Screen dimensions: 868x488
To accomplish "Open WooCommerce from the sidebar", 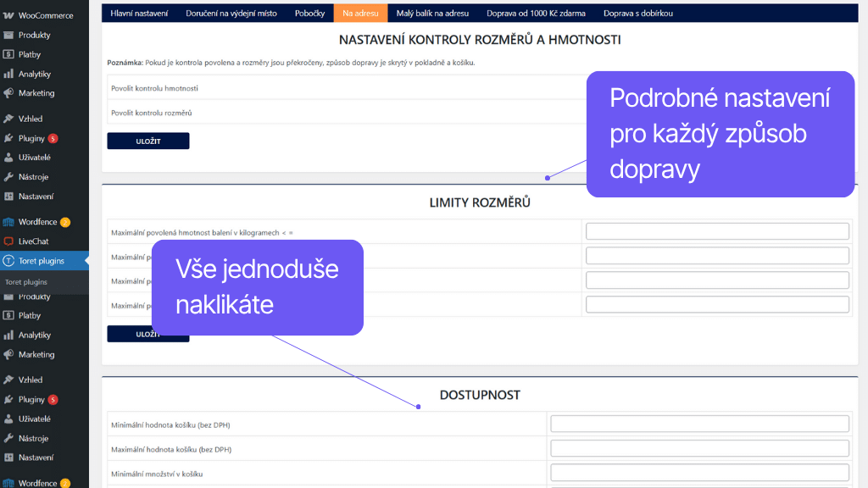I will 41,14.
